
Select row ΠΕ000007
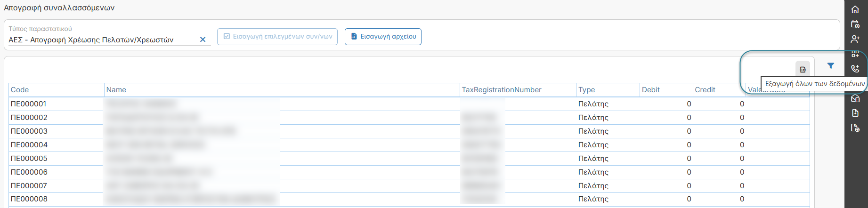409,186
